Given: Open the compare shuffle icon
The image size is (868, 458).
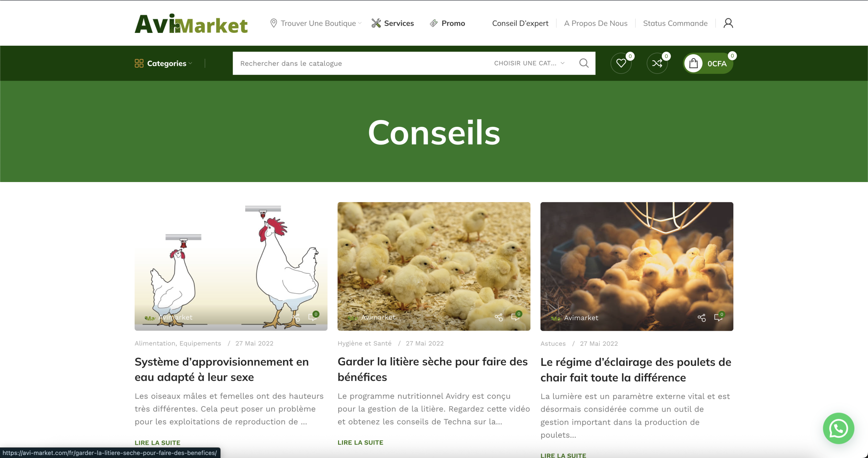Looking at the screenshot, I should point(657,63).
